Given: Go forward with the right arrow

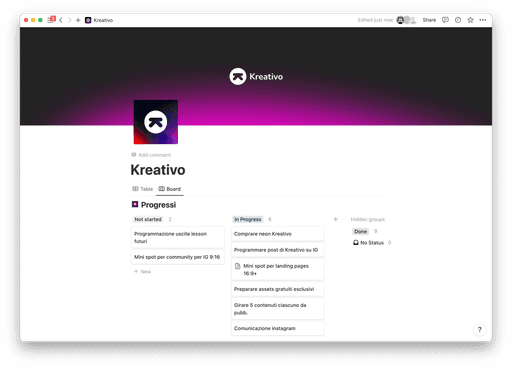Looking at the screenshot, I should click(70, 20).
